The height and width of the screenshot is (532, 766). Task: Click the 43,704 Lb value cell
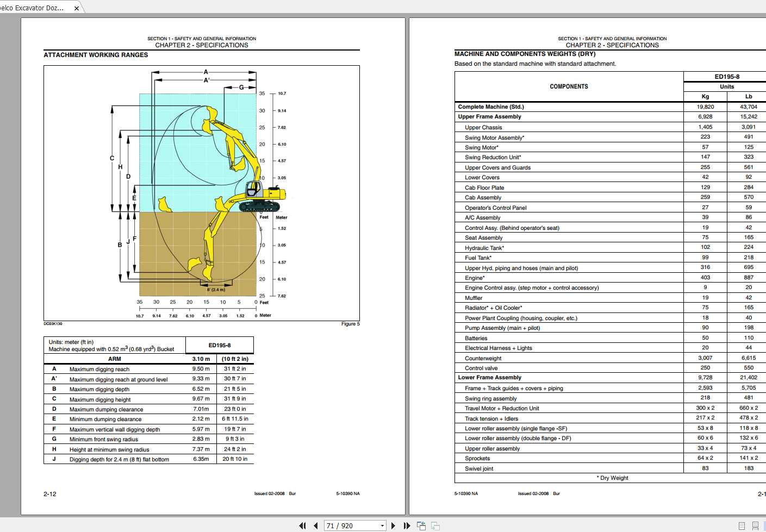coord(748,107)
